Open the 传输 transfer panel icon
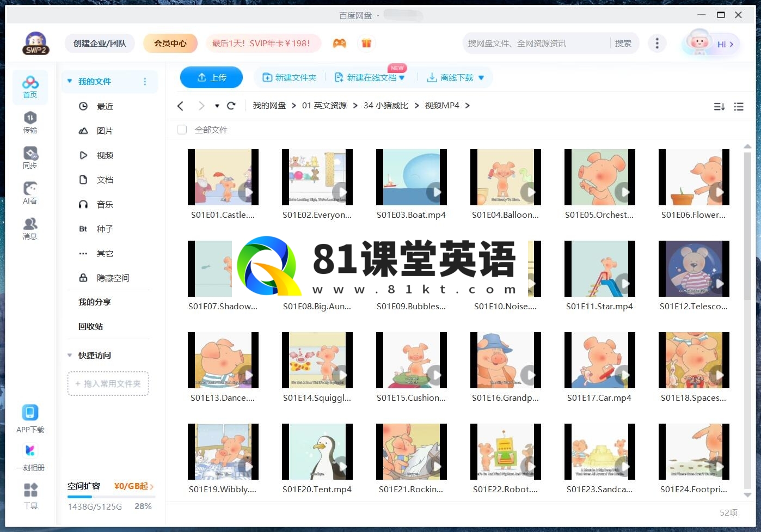 pyautogui.click(x=30, y=122)
